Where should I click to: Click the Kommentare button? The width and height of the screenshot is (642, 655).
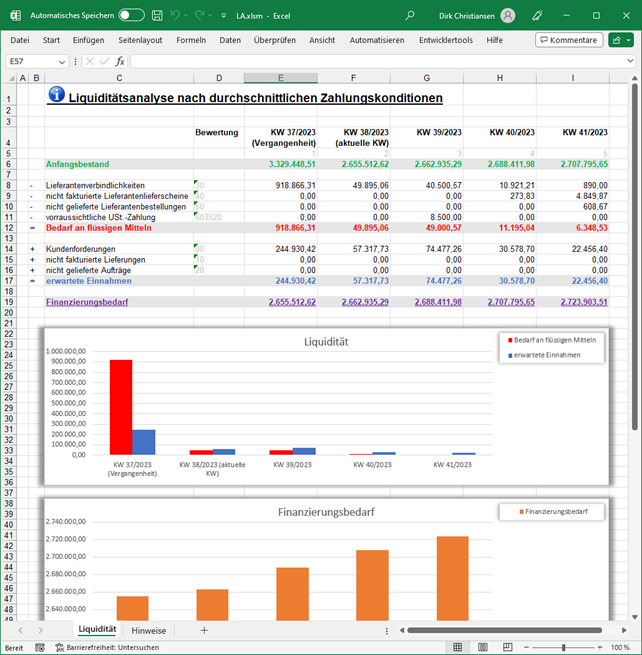tap(569, 40)
